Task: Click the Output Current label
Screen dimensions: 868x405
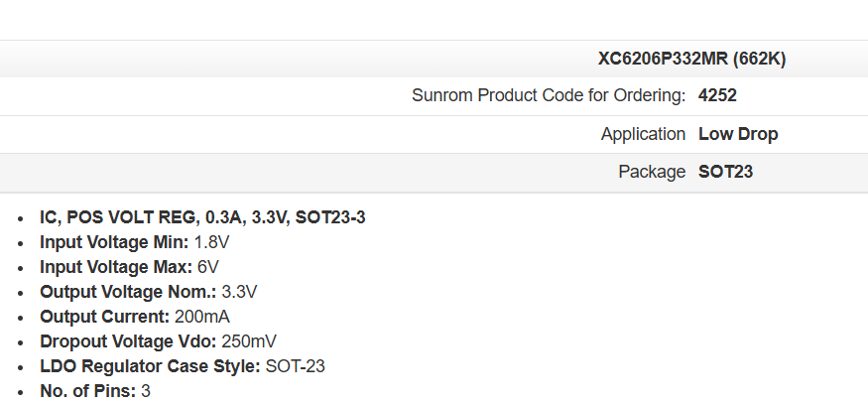Action: (102, 317)
